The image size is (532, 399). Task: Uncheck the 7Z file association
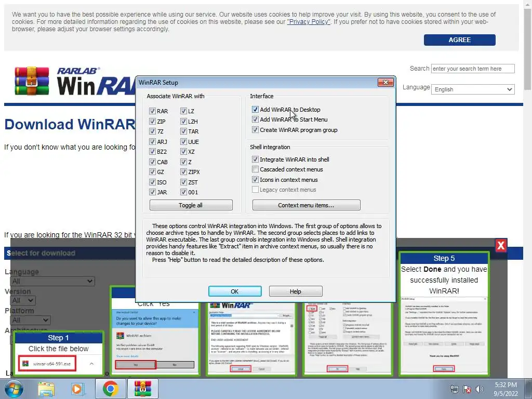click(152, 131)
